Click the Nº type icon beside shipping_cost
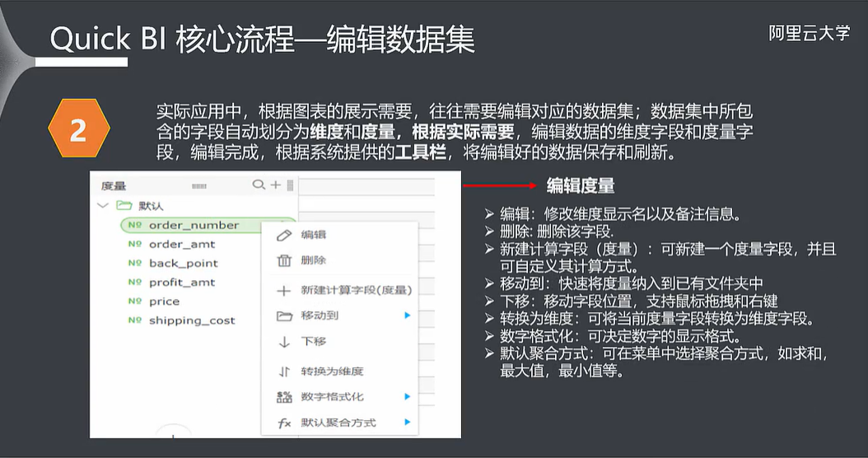Image resolution: width=868 pixels, height=458 pixels. (x=135, y=320)
